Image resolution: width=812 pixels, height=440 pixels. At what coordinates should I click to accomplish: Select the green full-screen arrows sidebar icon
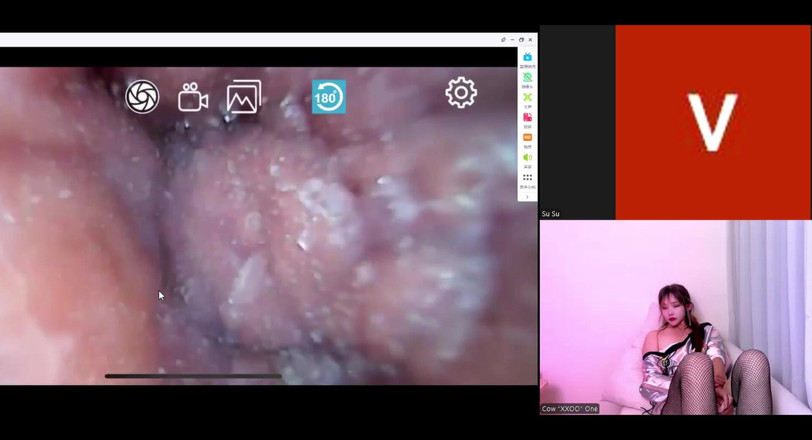click(527, 98)
